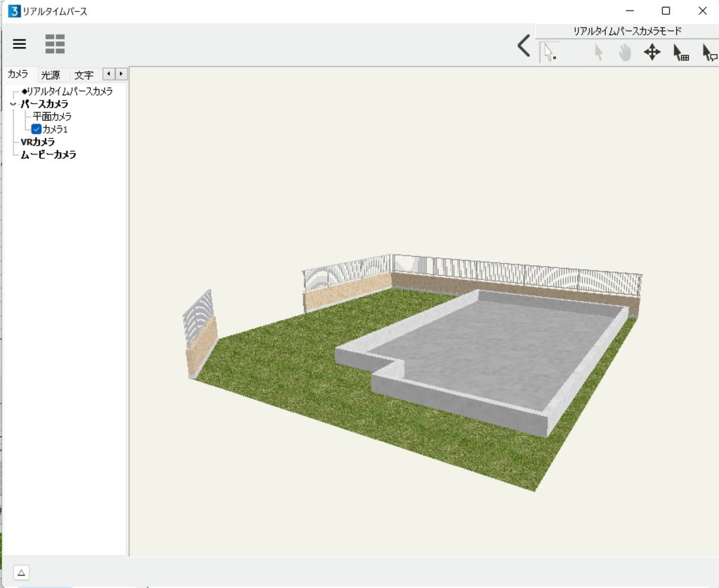719x588 pixels.
Task: Select the four-way move arrows tool
Action: coord(652,52)
